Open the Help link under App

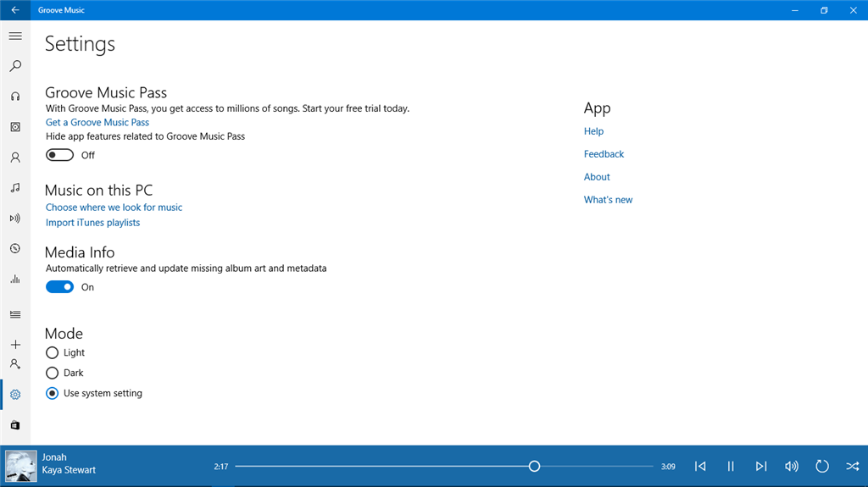[593, 131]
